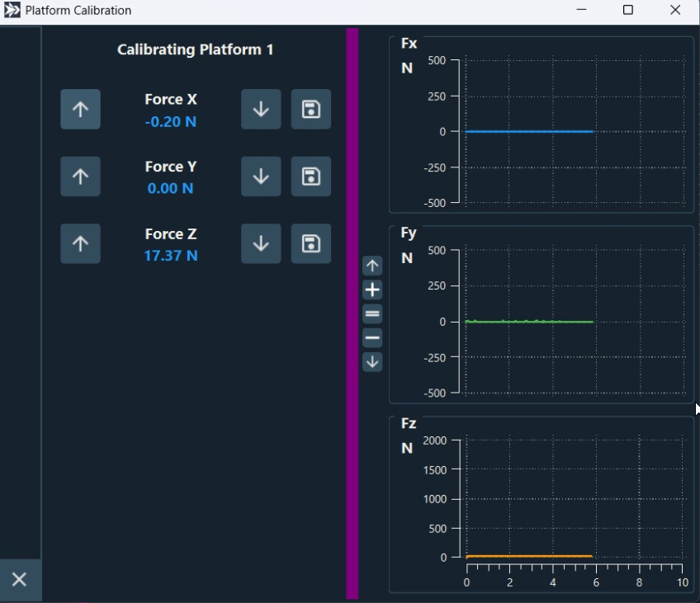The height and width of the screenshot is (603, 700).
Task: Click the blue Fx trace line
Action: click(529, 132)
